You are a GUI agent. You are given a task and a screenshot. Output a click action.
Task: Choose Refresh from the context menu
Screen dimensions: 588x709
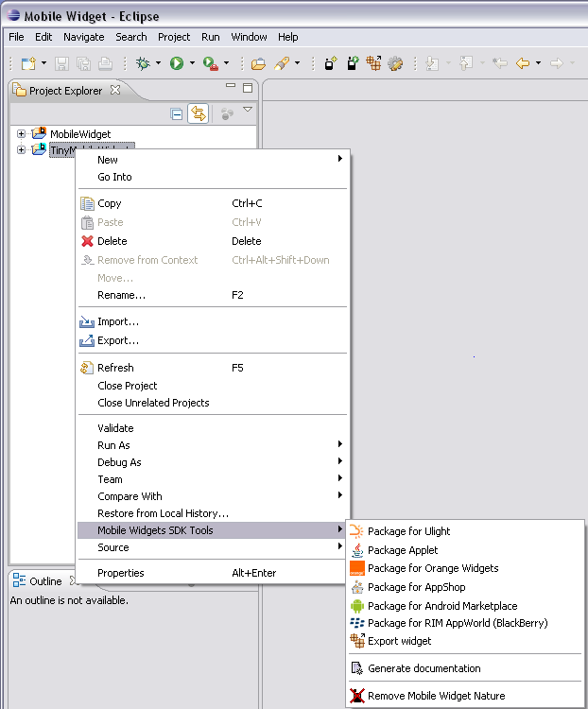[213, 368]
